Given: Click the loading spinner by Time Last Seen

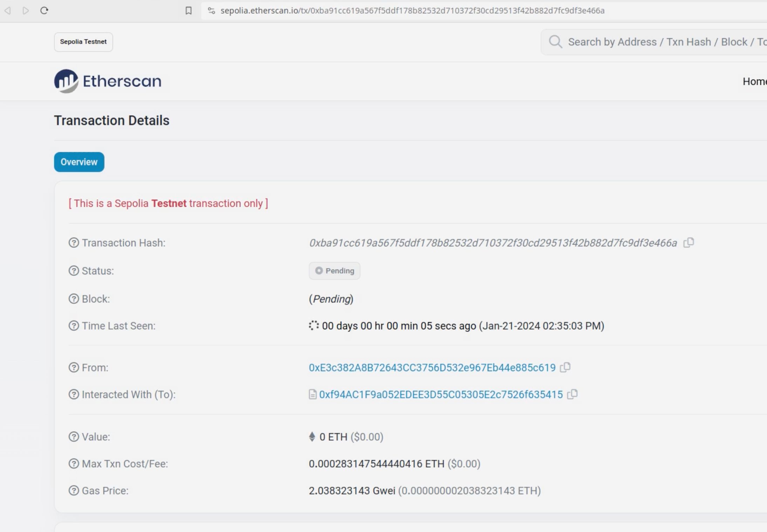Looking at the screenshot, I should (314, 326).
